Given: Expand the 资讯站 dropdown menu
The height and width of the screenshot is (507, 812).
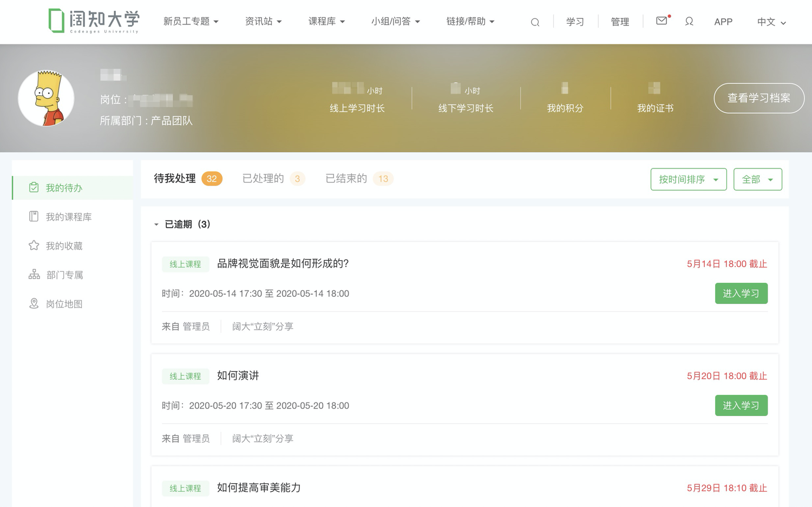Looking at the screenshot, I should click(x=264, y=21).
